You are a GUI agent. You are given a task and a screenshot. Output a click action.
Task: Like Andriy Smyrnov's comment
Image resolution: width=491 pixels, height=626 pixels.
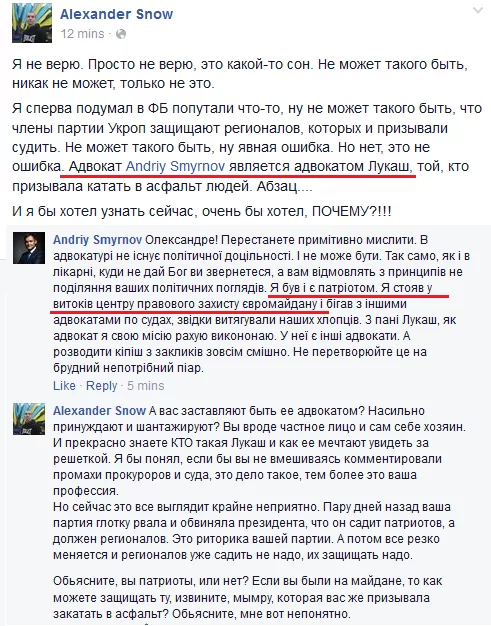pos(64,386)
